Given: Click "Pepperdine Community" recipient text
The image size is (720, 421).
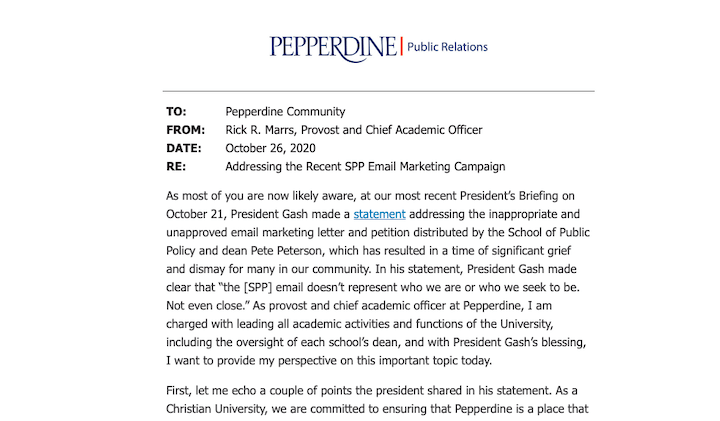Looking at the screenshot, I should [285, 112].
